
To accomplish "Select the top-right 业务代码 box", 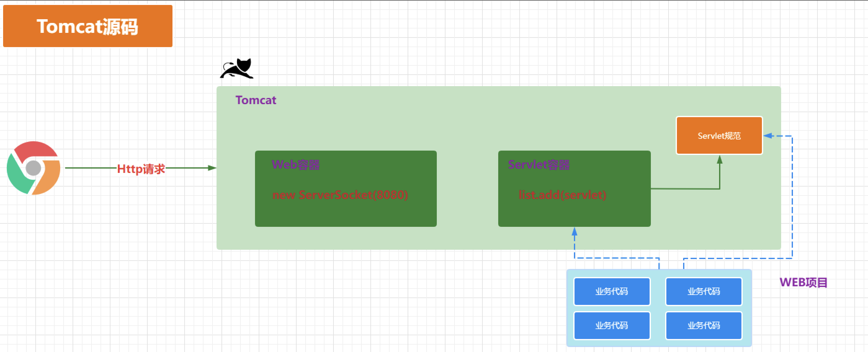I will coord(704,291).
